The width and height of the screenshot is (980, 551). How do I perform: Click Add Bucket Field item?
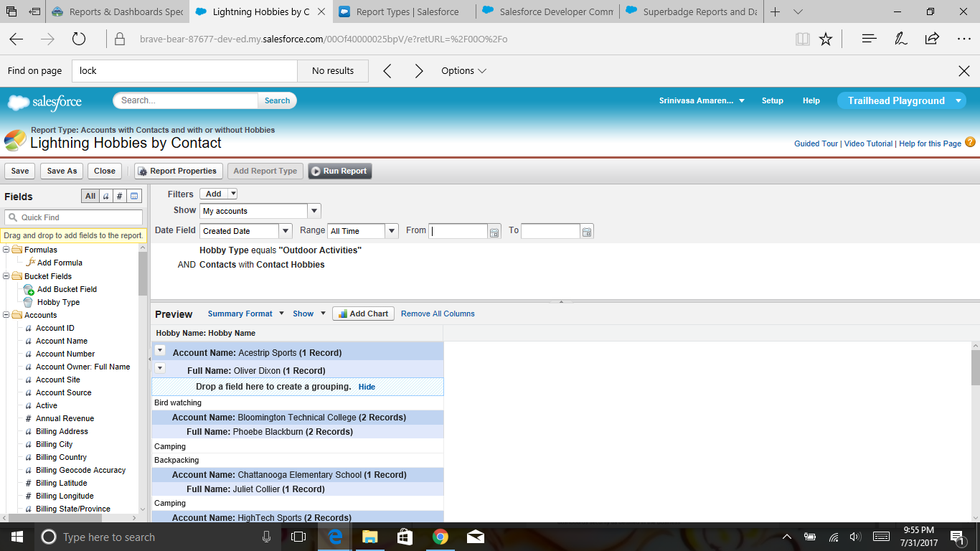[x=67, y=290]
